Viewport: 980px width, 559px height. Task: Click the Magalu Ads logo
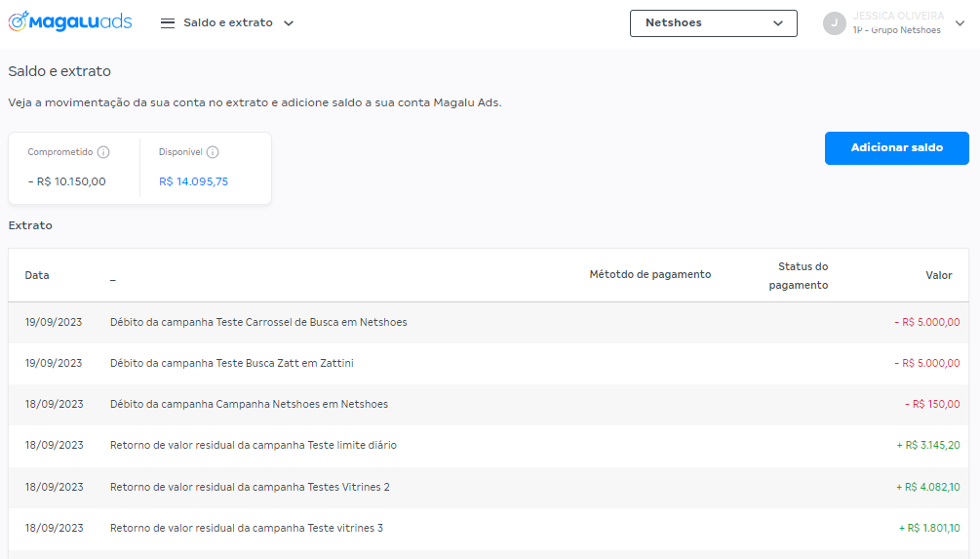point(70,21)
